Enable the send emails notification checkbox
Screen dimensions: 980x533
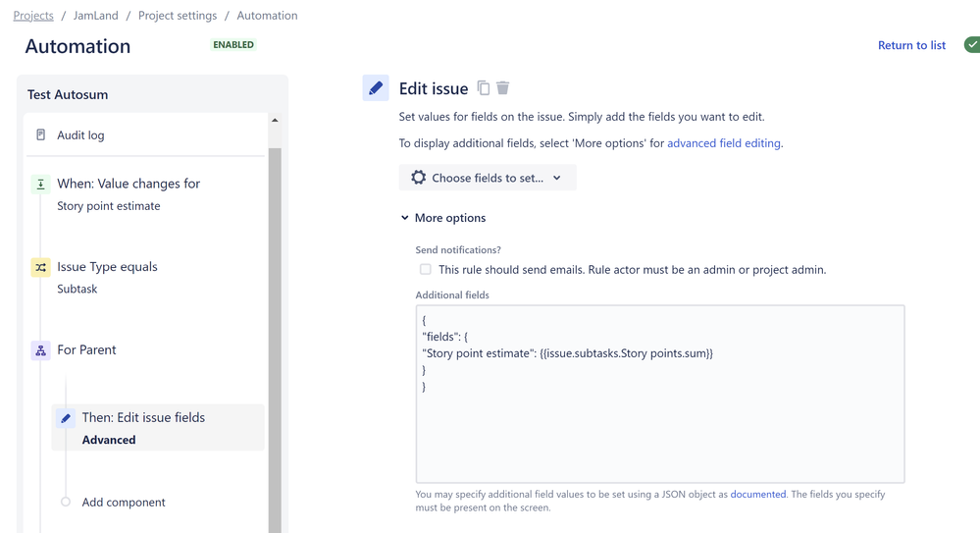pyautogui.click(x=426, y=270)
